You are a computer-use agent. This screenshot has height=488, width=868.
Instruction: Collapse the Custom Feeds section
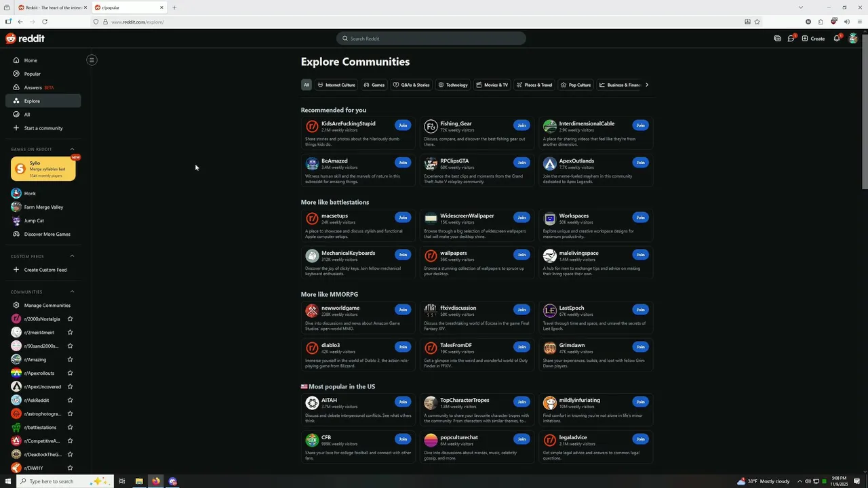click(72, 256)
